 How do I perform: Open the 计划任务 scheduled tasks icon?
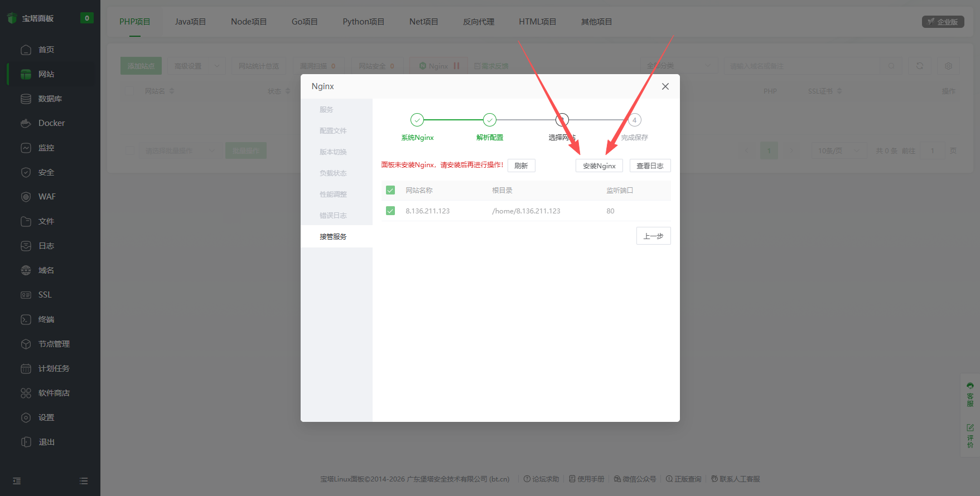point(26,368)
